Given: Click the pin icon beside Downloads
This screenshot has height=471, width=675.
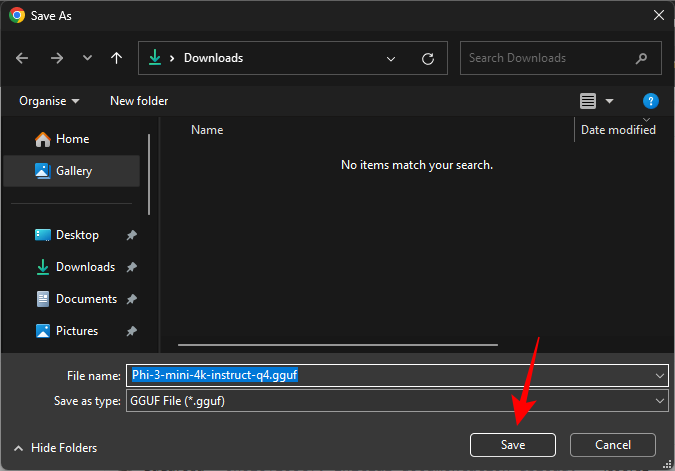Looking at the screenshot, I should pyautogui.click(x=131, y=267).
